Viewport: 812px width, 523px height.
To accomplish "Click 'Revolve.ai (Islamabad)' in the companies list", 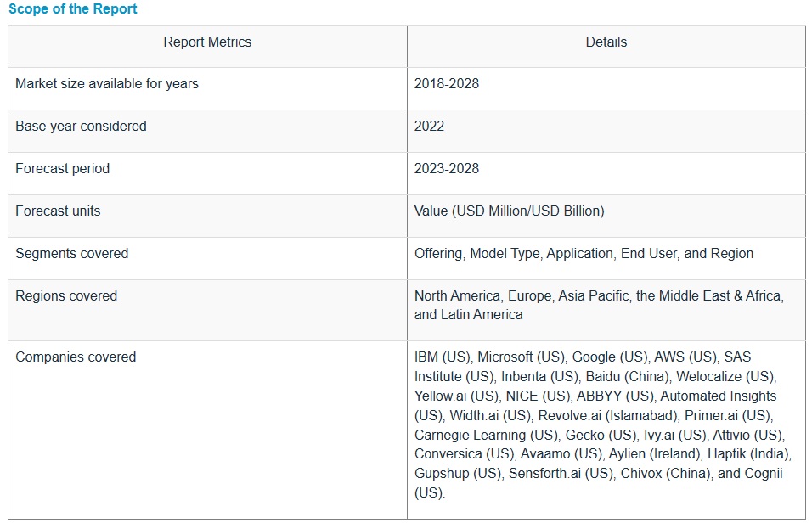I will [609, 415].
